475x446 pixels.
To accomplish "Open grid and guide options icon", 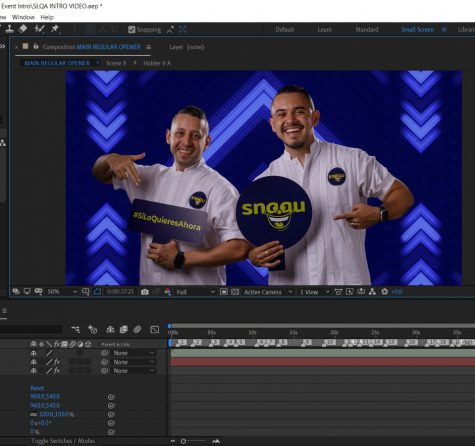I will 86,292.
